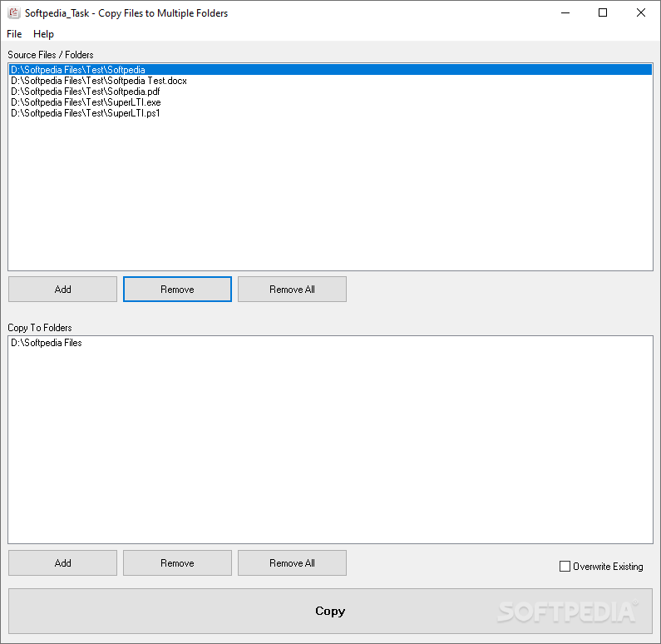The image size is (661, 644).
Task: Select SuperLTI.ps1 in source list
Action: point(331,113)
